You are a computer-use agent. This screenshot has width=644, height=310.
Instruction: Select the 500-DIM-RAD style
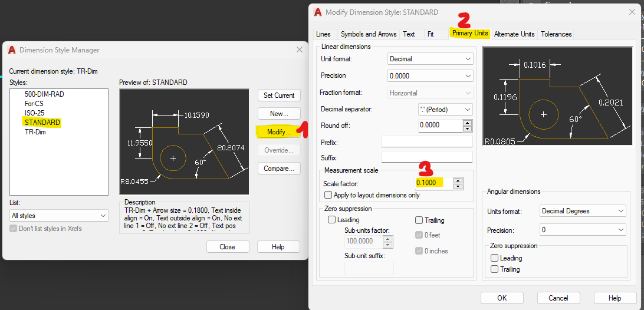coord(44,94)
